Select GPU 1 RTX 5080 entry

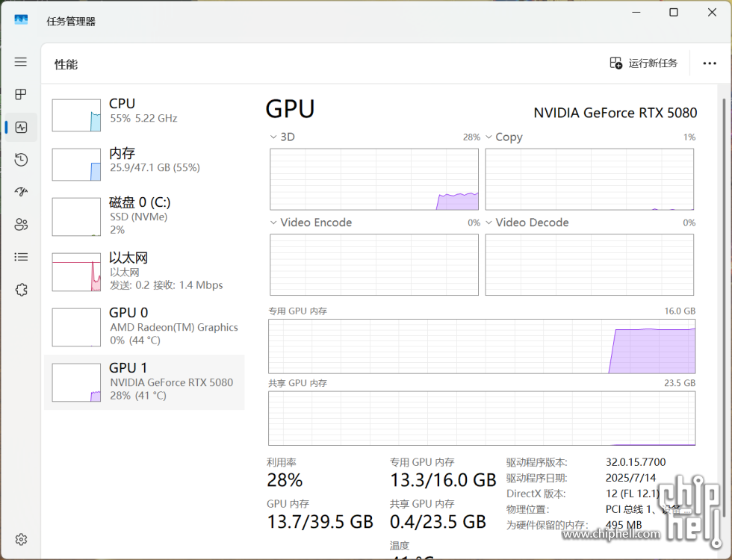[144, 382]
